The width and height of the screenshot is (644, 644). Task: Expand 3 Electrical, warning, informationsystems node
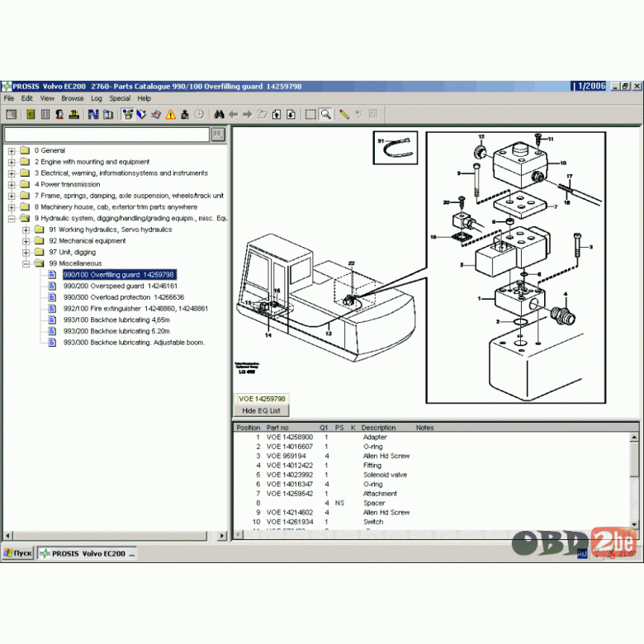(12, 173)
